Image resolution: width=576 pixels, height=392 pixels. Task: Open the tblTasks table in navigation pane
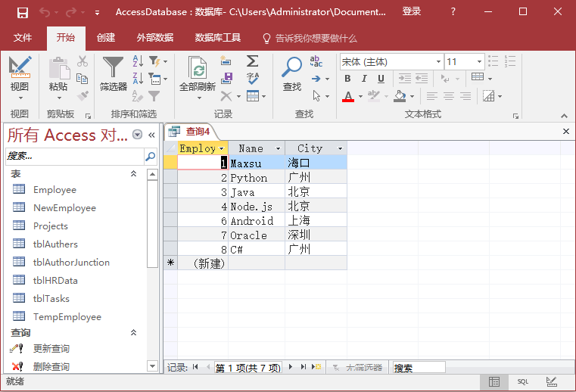(51, 299)
